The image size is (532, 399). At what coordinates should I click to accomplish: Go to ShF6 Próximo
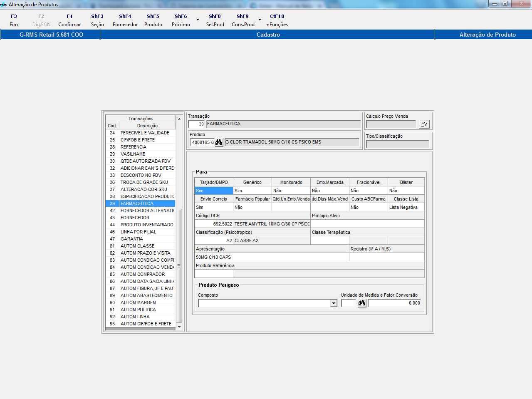(181, 20)
